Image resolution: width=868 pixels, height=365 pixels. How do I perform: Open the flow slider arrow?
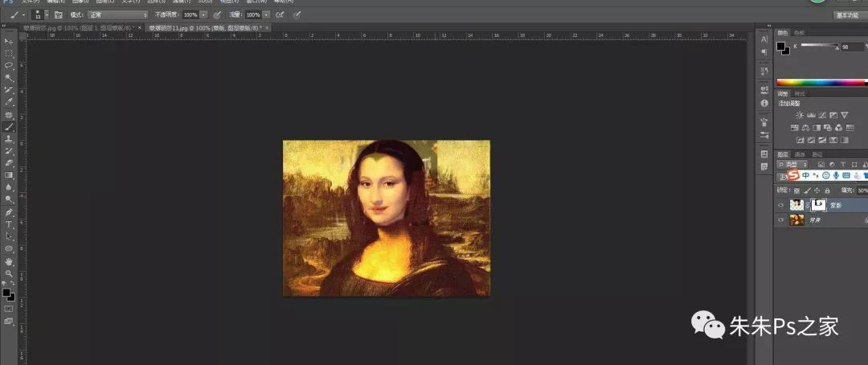pos(267,15)
